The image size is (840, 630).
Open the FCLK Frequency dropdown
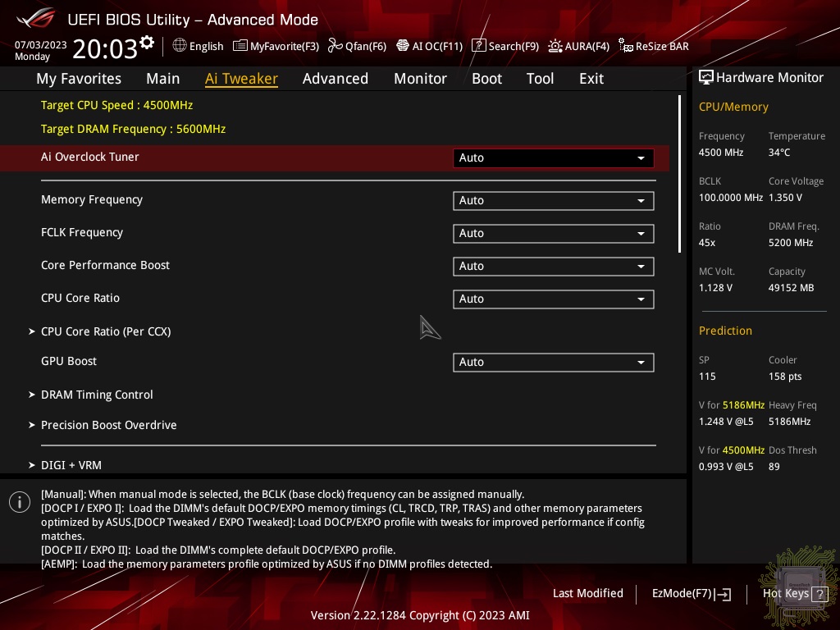click(x=553, y=233)
